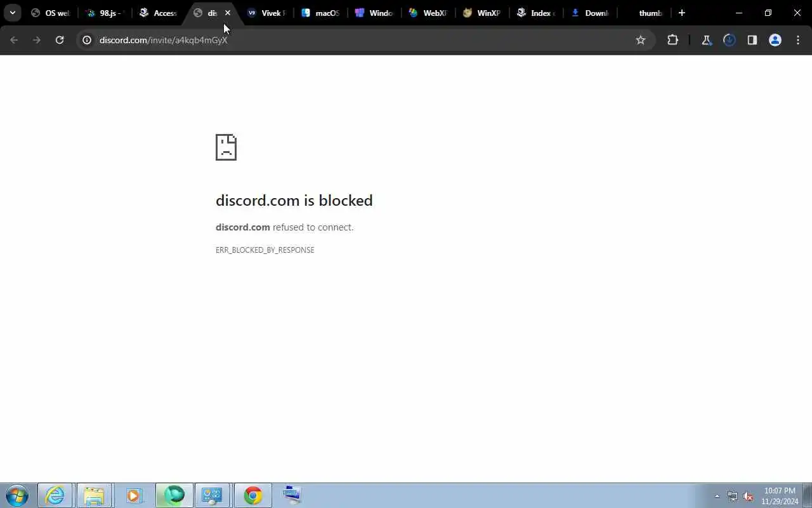Click the sad page error icon

coord(226,147)
